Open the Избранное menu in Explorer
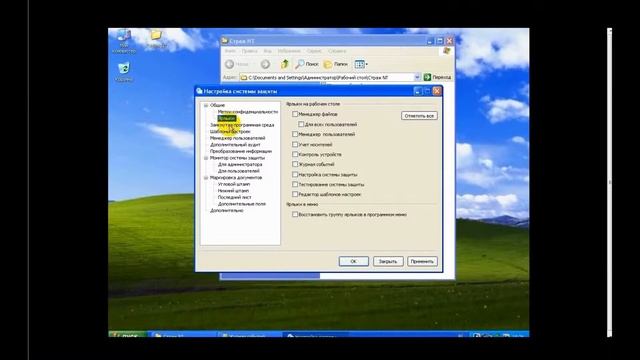640x360 pixels. pos(289,51)
